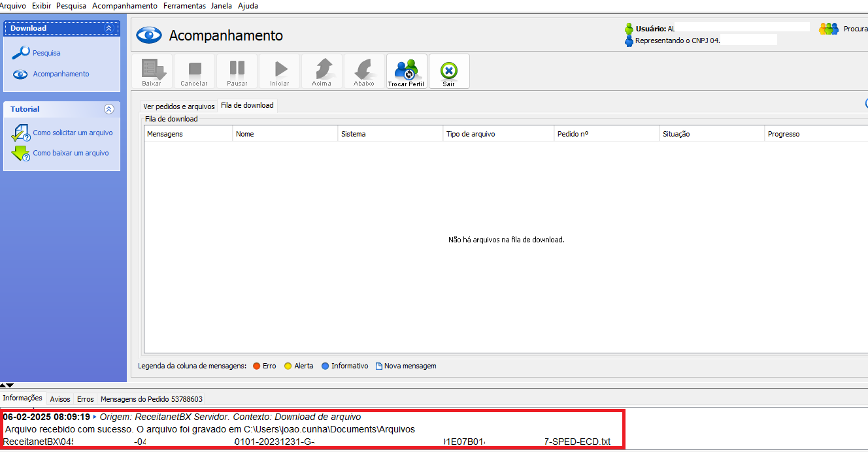
Task: Open Como baixar um arquivo tutorial
Action: coord(71,153)
